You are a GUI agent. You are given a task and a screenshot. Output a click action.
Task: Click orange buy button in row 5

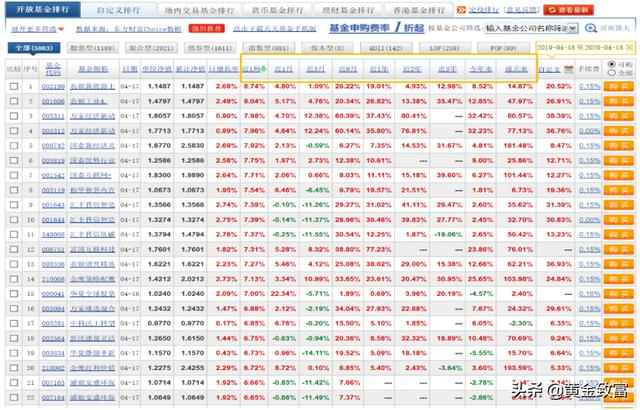[618, 146]
